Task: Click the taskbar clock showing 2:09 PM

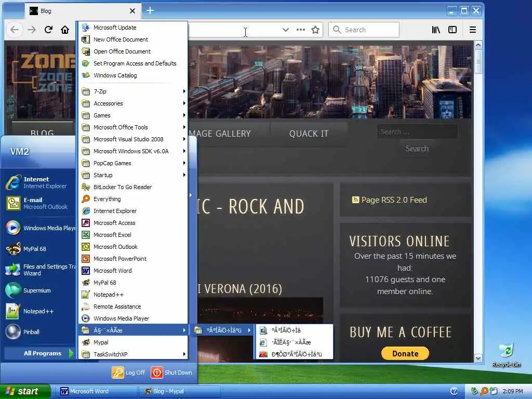Action: click(x=513, y=391)
